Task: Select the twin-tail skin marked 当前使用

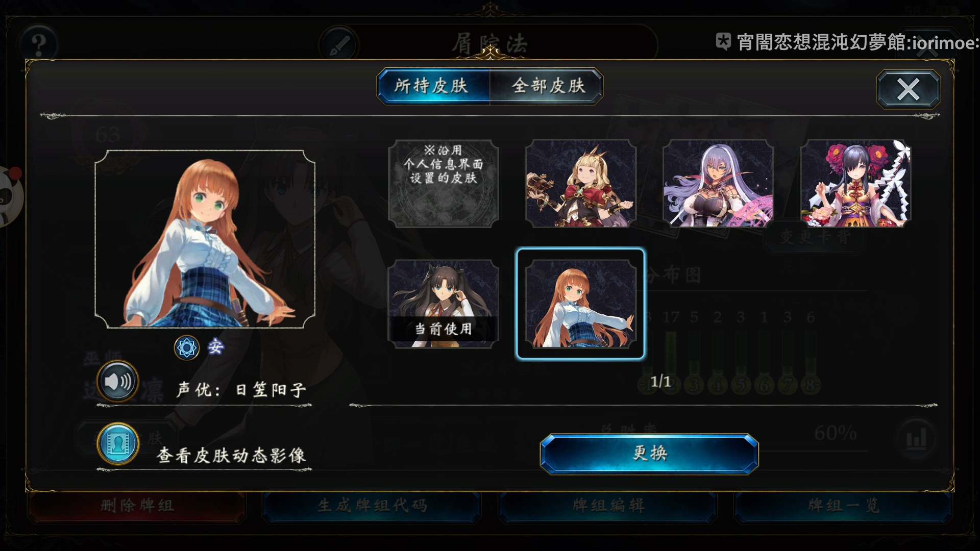Action: pyautogui.click(x=443, y=304)
